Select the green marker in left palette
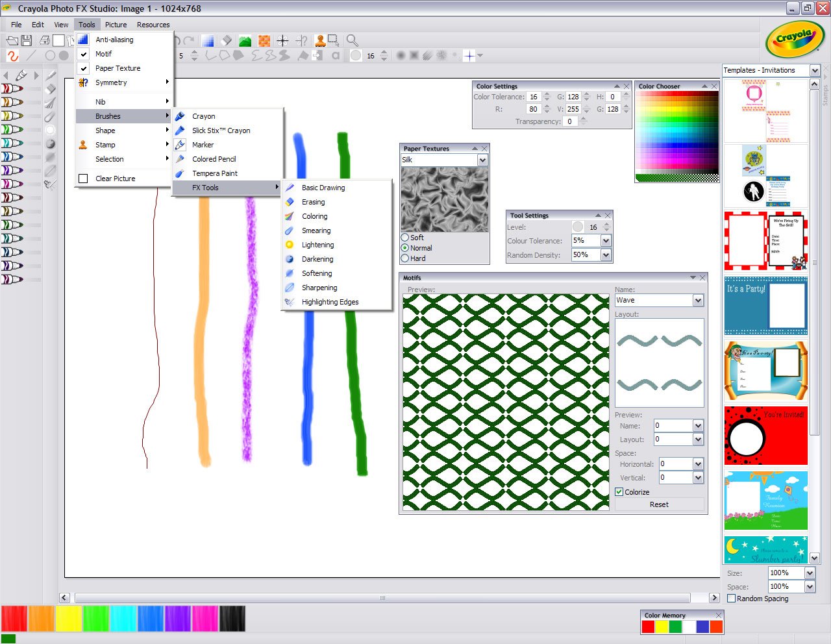The height and width of the screenshot is (644, 831). tap(12, 129)
